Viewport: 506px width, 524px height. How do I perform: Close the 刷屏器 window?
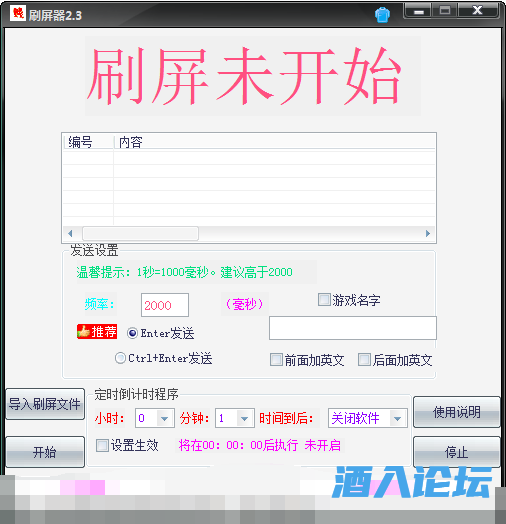tap(478, 11)
